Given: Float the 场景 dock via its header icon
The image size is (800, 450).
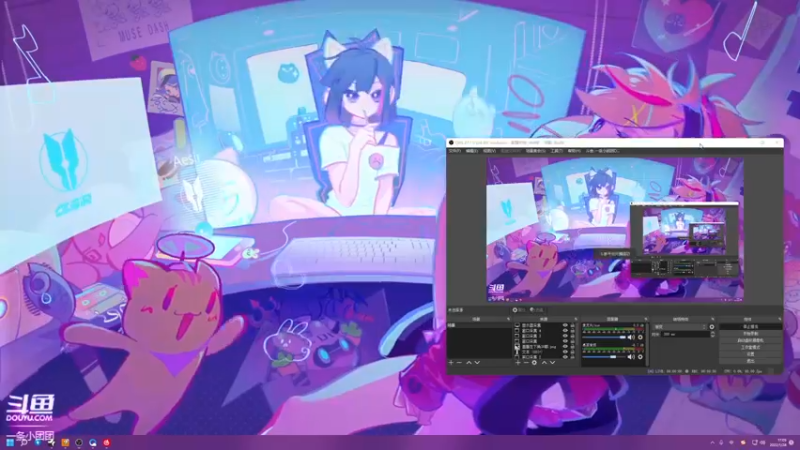Looking at the screenshot, I should (509, 319).
